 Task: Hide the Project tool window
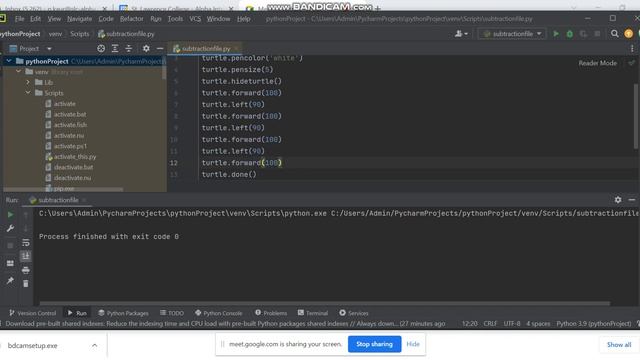point(160,49)
